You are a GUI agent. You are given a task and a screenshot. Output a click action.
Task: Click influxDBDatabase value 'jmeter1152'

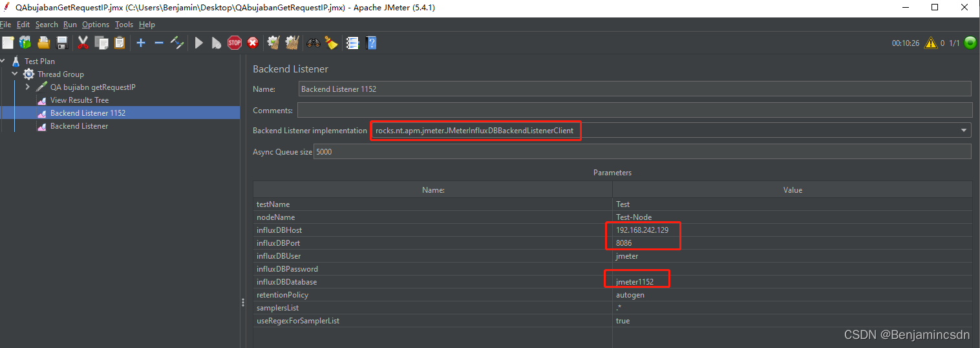[x=793, y=282]
